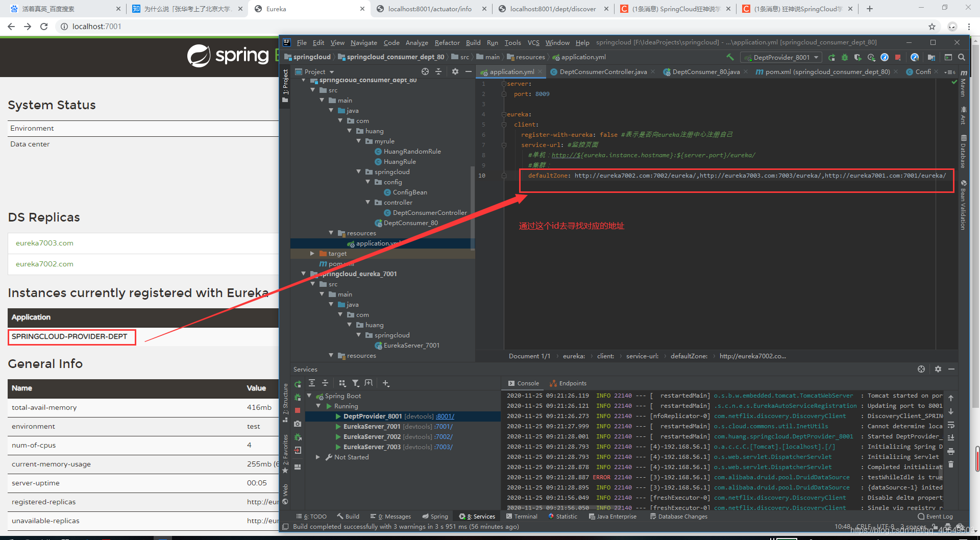Click the eureka7002.com replica link
Viewport: 980px width, 540px height.
[44, 264]
